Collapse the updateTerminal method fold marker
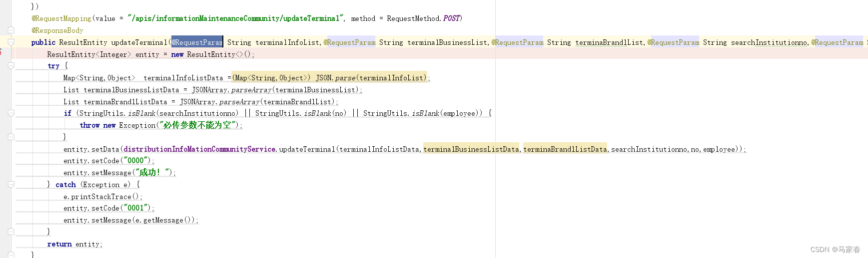The width and height of the screenshot is (868, 258). click(x=10, y=42)
